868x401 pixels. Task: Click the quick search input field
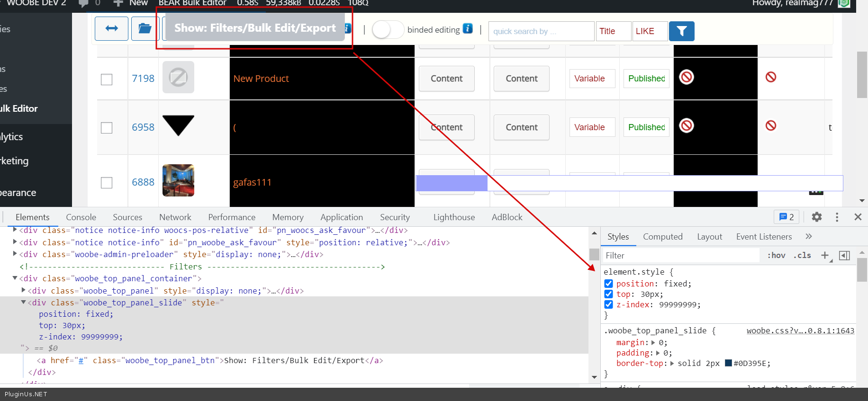point(541,31)
